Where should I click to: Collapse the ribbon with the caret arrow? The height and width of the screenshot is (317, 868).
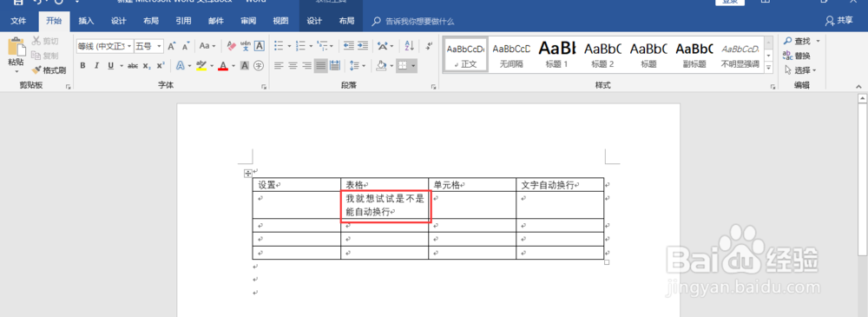[x=858, y=87]
